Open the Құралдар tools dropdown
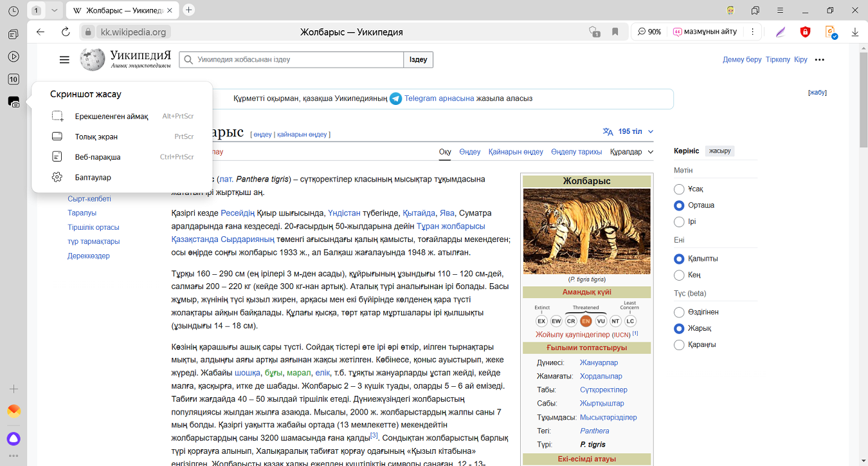The image size is (868, 466). coord(631,152)
